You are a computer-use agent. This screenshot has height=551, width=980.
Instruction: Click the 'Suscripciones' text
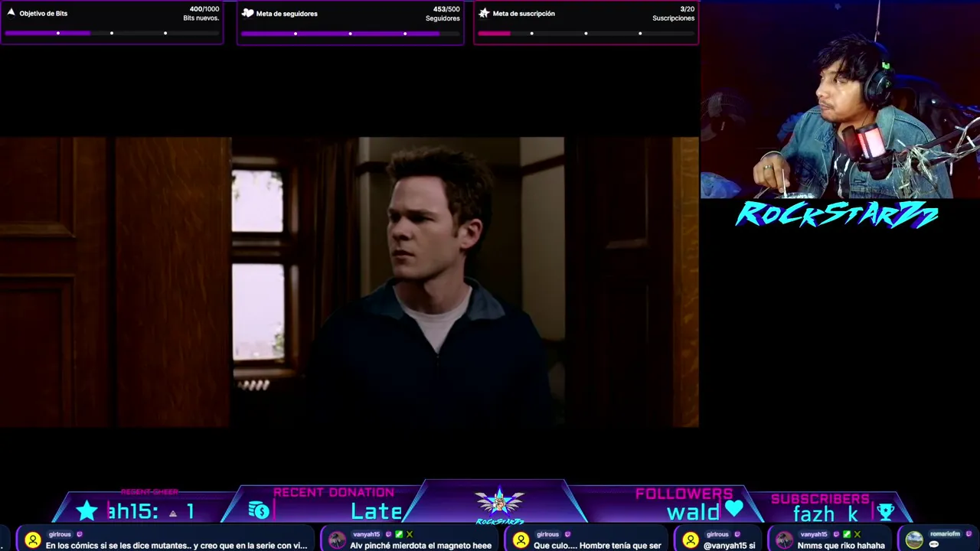click(674, 18)
